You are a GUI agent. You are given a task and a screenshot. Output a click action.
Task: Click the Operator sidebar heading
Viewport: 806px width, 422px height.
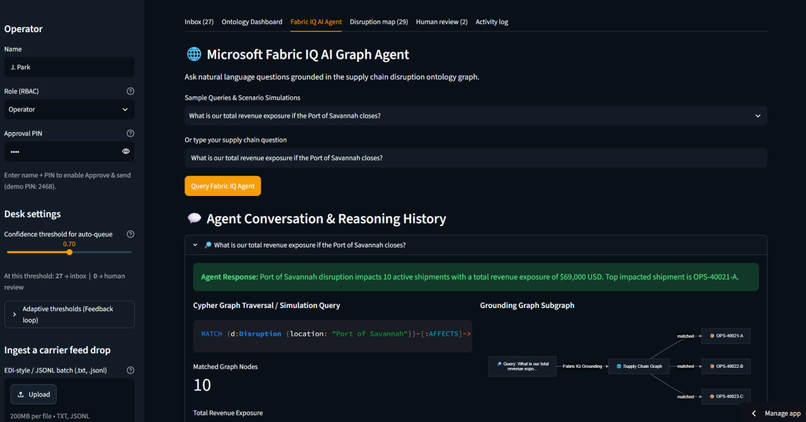tap(23, 29)
